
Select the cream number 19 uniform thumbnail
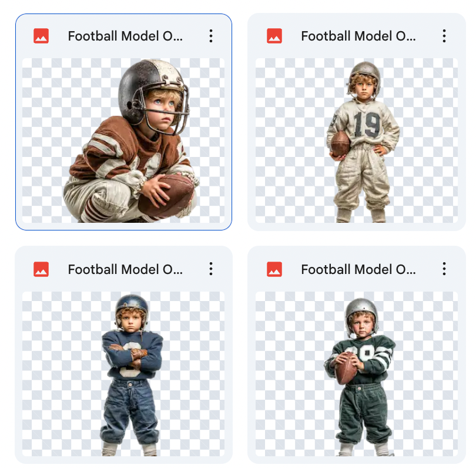click(357, 140)
